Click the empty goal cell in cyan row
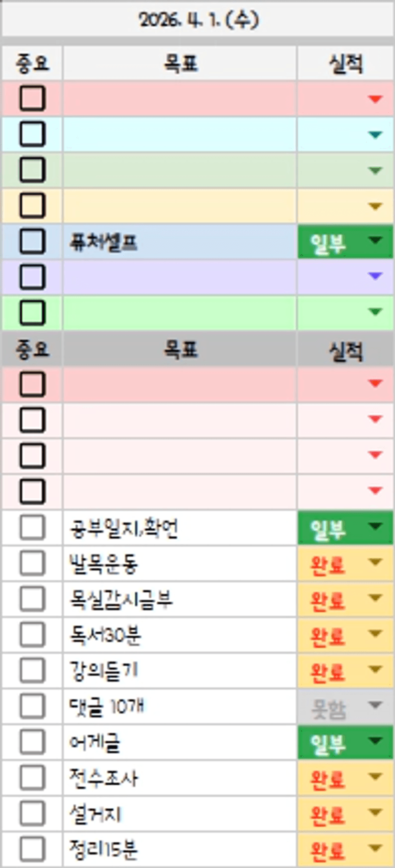This screenshot has height=868, width=395. [179, 134]
